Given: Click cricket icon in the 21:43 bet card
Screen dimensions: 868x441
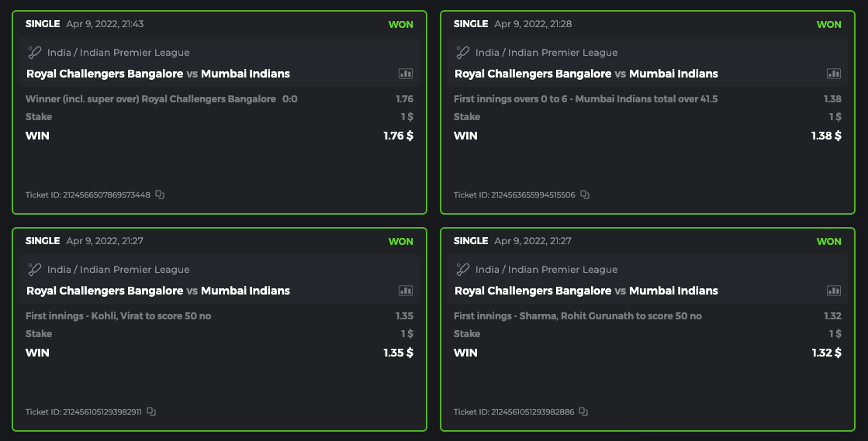Looking at the screenshot, I should point(35,53).
